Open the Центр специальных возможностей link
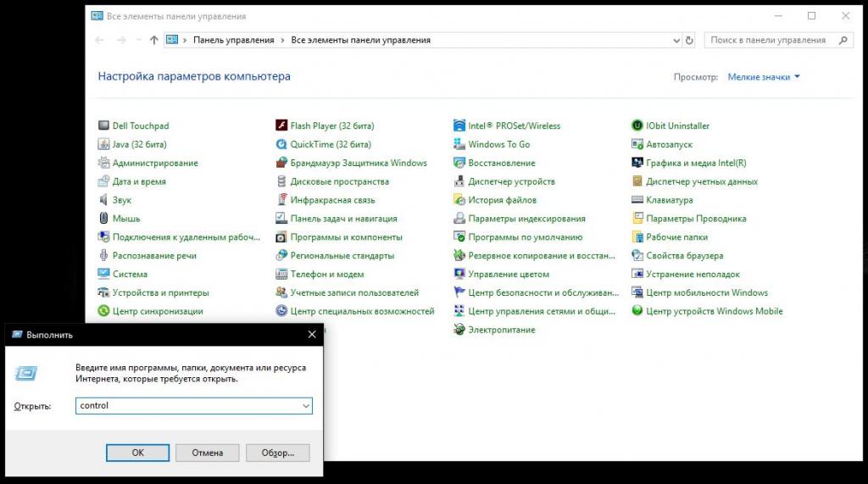The height and width of the screenshot is (484, 868). 362,311
